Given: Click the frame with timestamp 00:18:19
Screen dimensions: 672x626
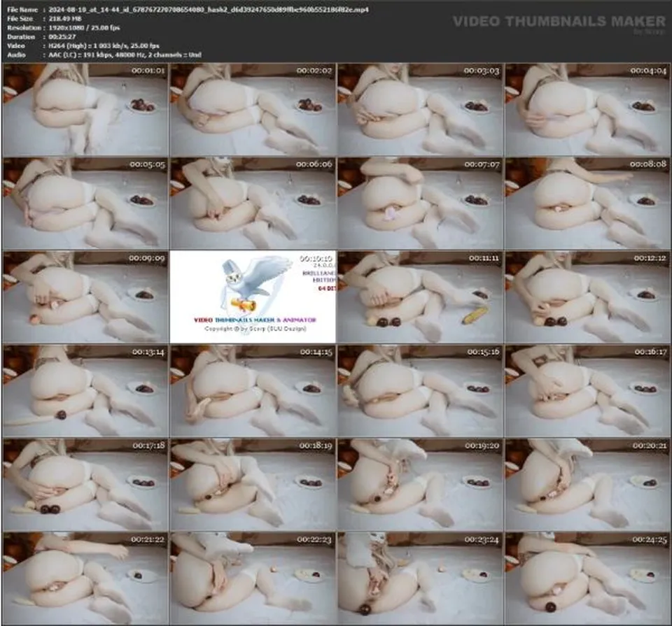Looking at the screenshot, I should pos(253,485).
